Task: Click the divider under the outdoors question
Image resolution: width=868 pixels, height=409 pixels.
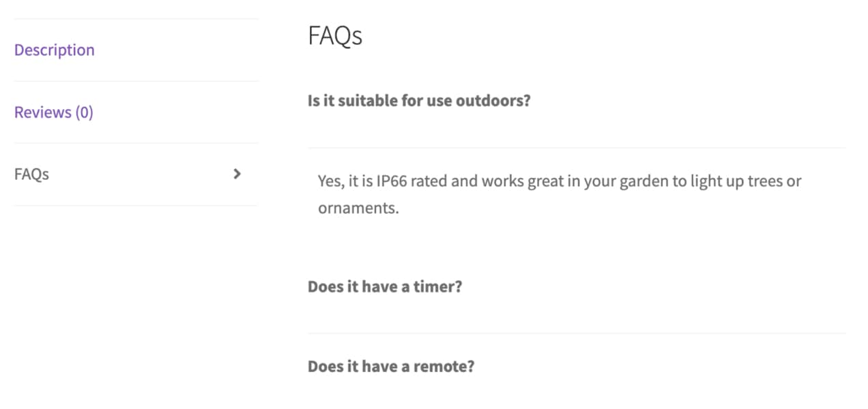Action: [x=577, y=145]
